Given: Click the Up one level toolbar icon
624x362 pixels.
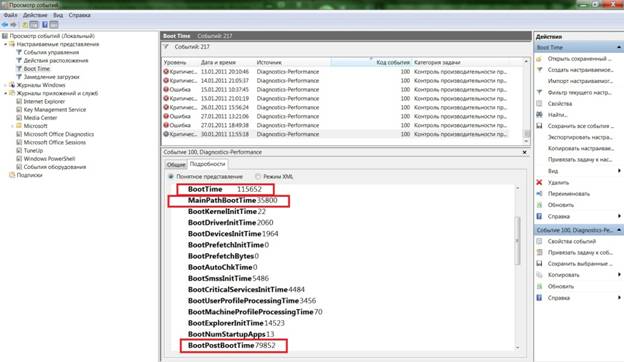Looking at the screenshot, I should pyautogui.click(x=25, y=25).
